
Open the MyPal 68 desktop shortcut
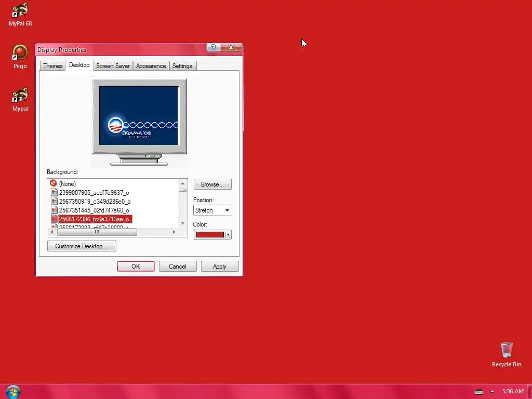tap(20, 14)
